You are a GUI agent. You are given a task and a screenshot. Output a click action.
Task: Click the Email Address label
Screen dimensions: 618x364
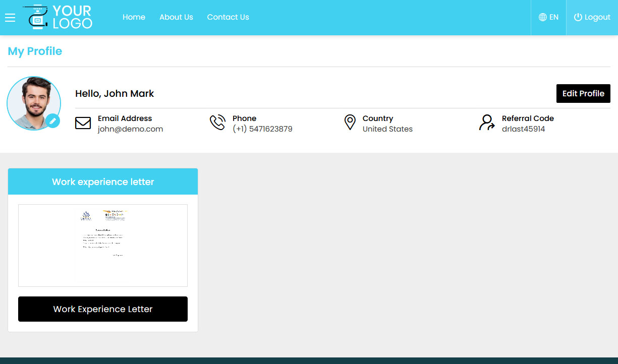point(125,118)
